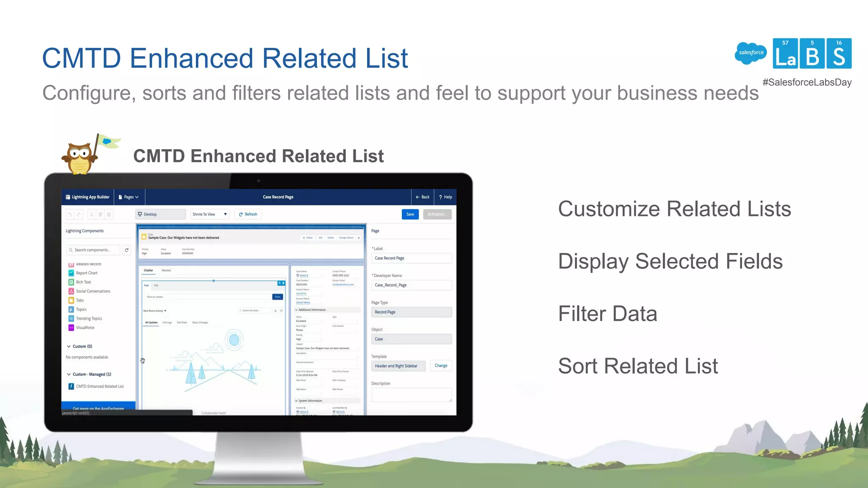Select the Status Changes feed filter
This screenshot has height=488, width=868.
[200, 323]
